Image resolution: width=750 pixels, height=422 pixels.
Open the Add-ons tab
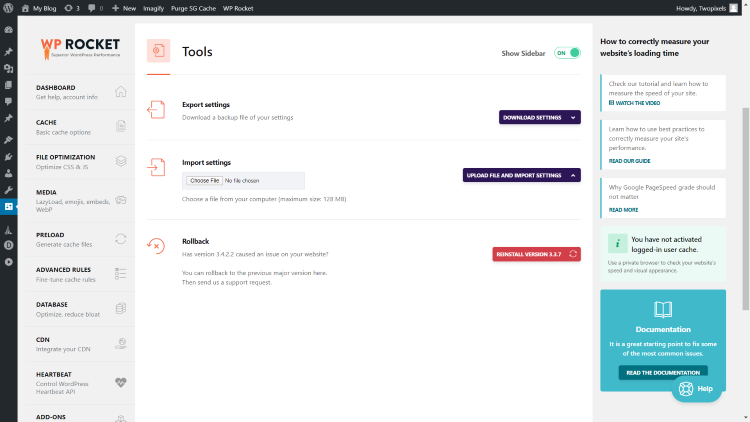click(x=80, y=415)
